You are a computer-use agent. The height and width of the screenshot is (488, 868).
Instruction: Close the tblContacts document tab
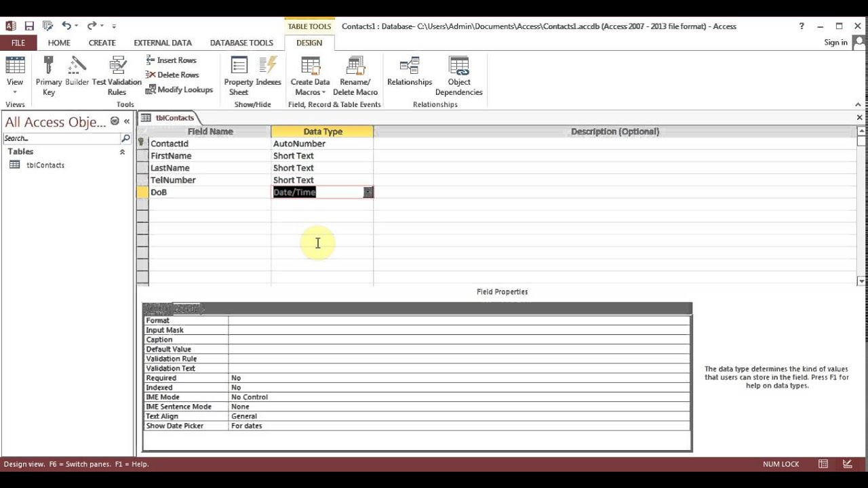(859, 117)
